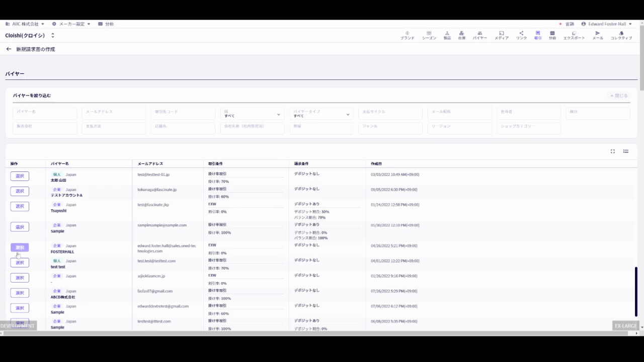Viewport: 644px width, 362px height.
Task: Open the Edward Foster-Hall account dropdown
Action: point(607,24)
